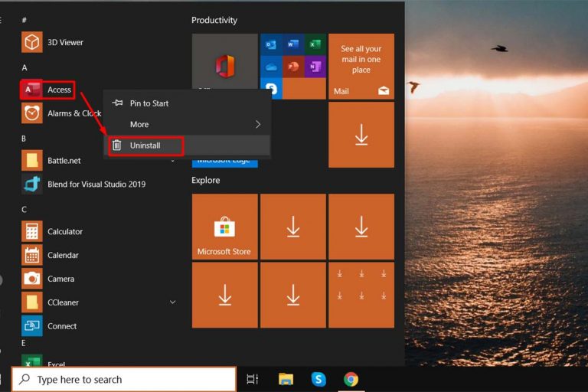Open the 3D Viewer app icon
The image size is (588, 392).
(32, 42)
